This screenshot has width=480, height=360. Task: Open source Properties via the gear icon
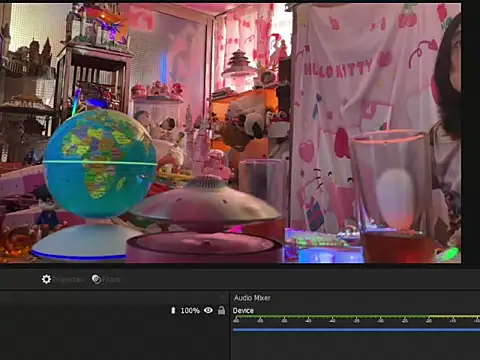(46, 279)
